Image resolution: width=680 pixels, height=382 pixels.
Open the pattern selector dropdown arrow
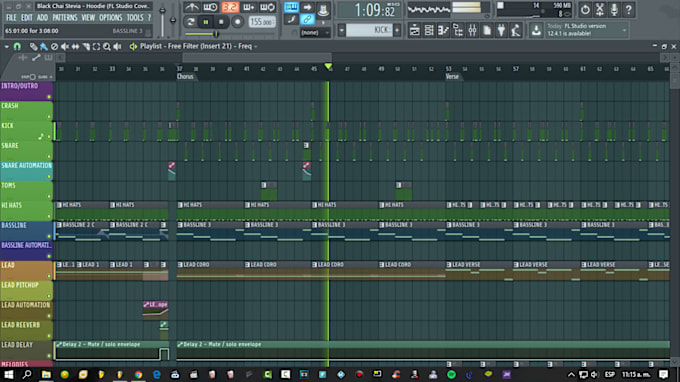coord(342,30)
